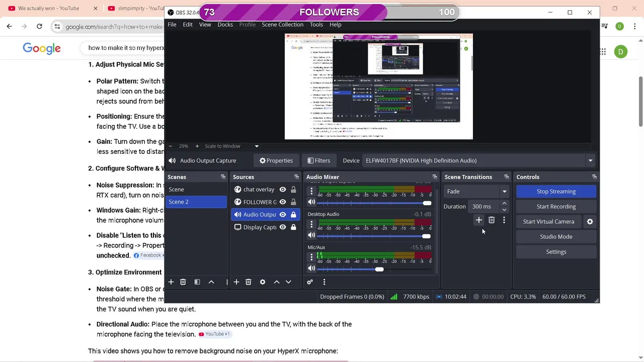
Task: Open the Tools menu in OBS
Action: 316,25
